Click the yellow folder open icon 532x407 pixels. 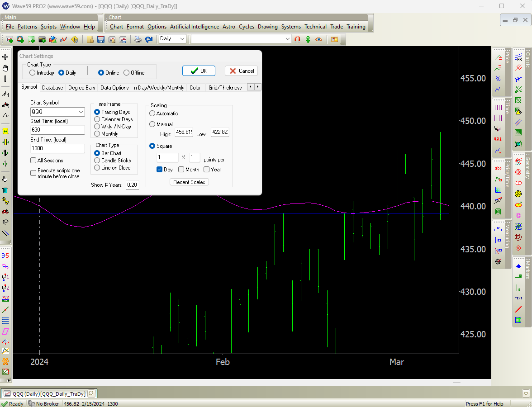coord(90,39)
